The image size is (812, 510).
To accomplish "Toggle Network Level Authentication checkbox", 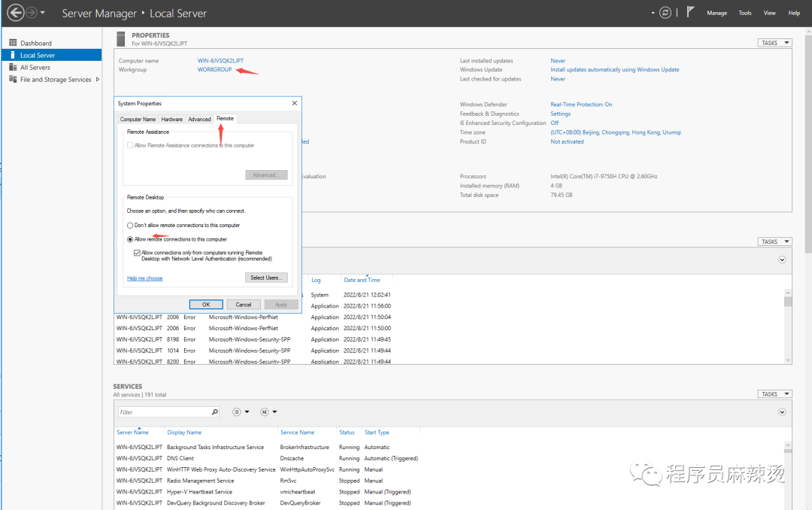I will pos(137,253).
